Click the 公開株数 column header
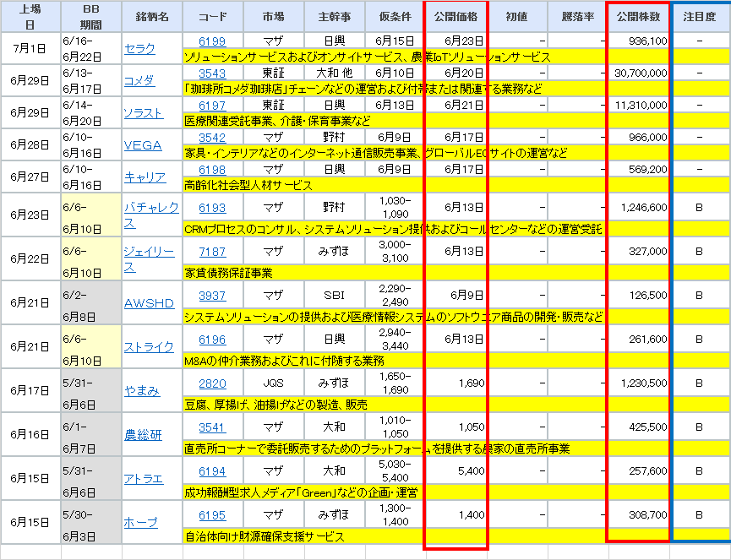 click(x=639, y=16)
